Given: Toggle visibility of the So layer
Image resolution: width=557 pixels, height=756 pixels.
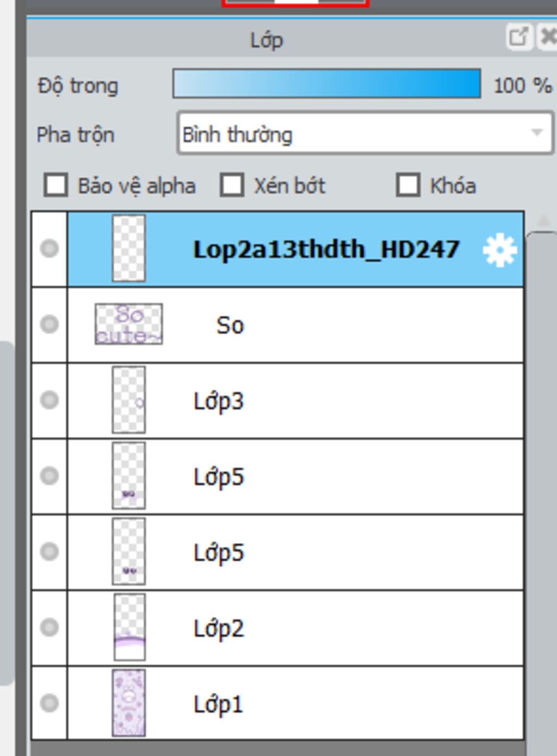Looking at the screenshot, I should 49,324.
